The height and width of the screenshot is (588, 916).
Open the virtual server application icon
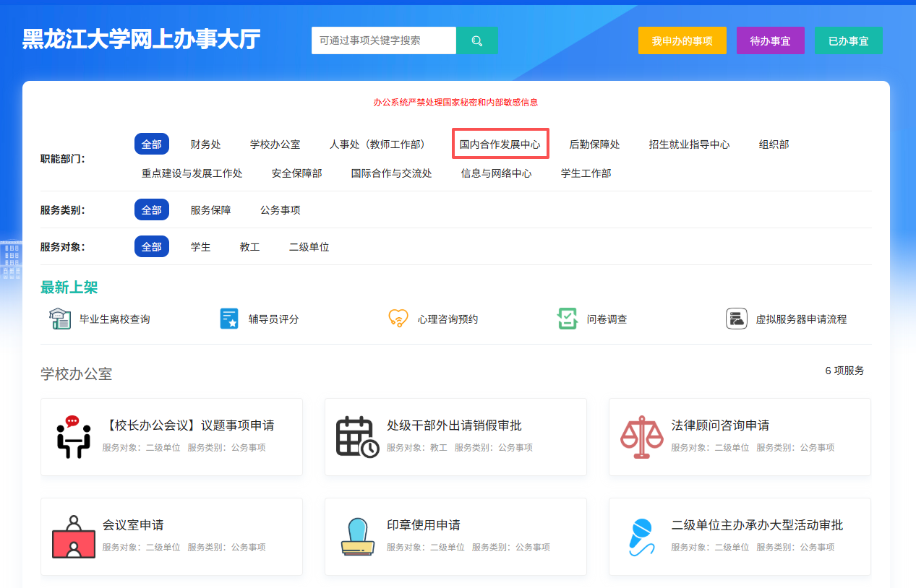736,319
